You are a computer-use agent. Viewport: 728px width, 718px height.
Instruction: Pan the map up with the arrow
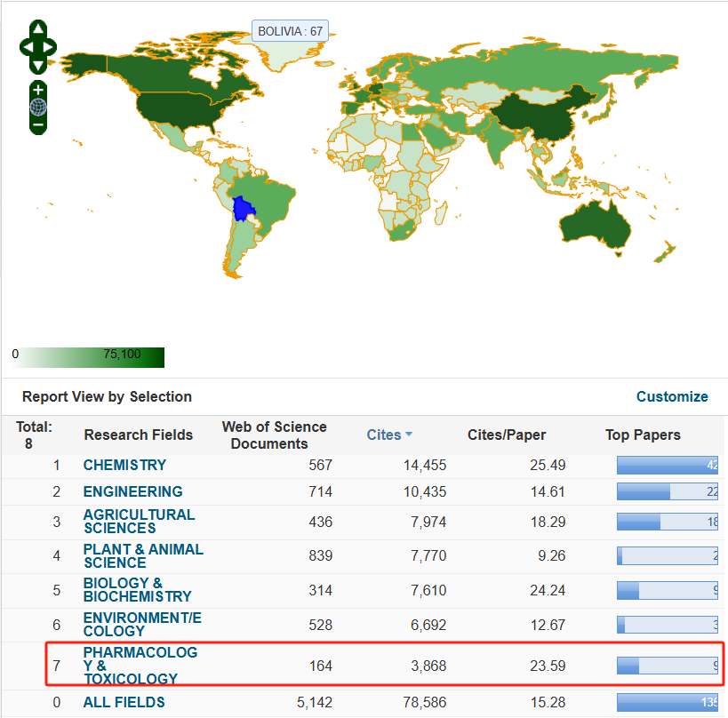point(38,28)
